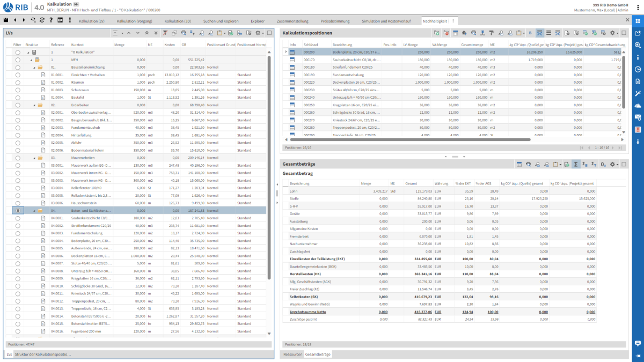Collapse the 02. Erdarbeiten folder
Viewport: 644px width, 362px height.
point(34,105)
